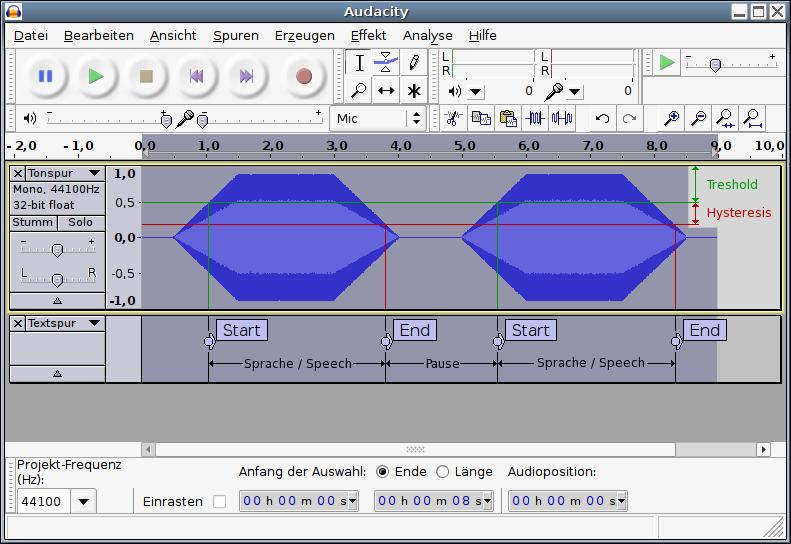Toggle Stumm mute on Tonspur
Screen dimensions: 791x544
33,223
